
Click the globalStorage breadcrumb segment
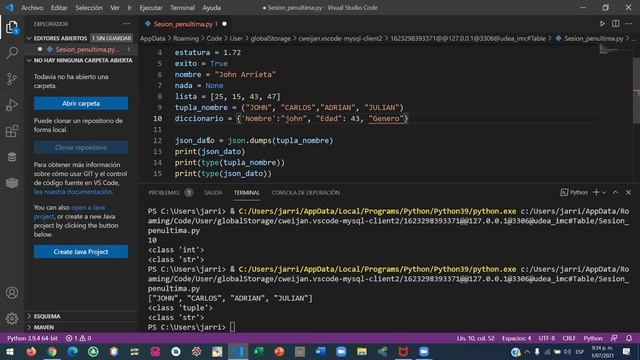[x=271, y=38]
